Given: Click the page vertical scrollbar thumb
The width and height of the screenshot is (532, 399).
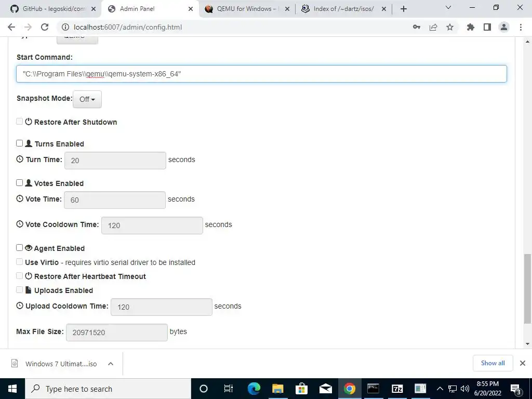Looking at the screenshot, I should (x=527, y=289).
